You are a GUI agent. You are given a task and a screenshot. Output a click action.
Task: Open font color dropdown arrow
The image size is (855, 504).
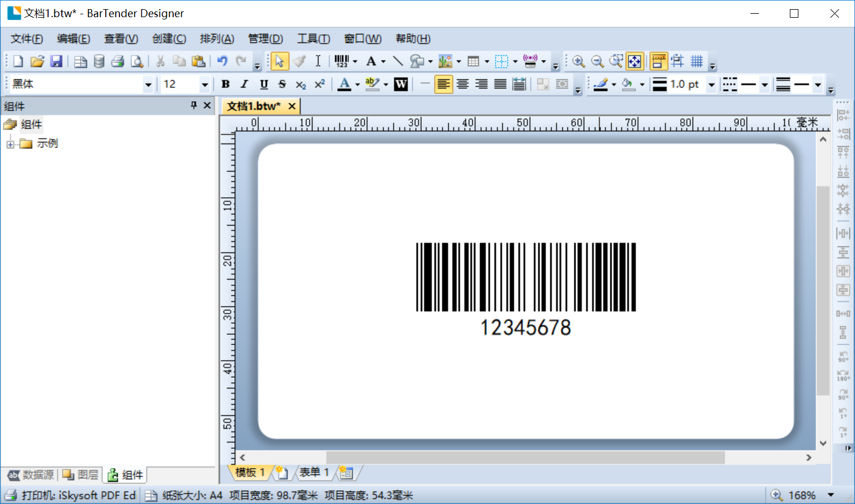pyautogui.click(x=357, y=85)
